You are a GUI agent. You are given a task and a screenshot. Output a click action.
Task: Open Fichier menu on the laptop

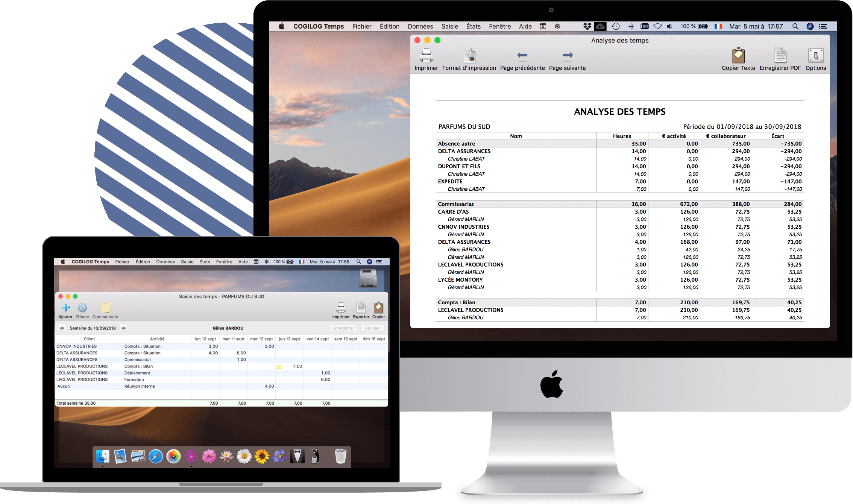pyautogui.click(x=122, y=262)
